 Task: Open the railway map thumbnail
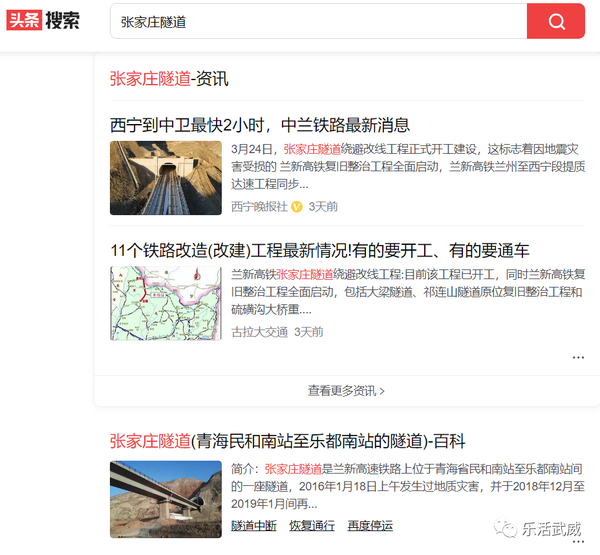tap(166, 303)
